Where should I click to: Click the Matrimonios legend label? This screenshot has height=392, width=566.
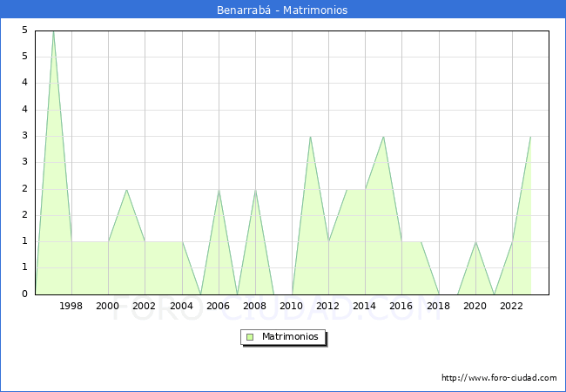[x=290, y=336]
